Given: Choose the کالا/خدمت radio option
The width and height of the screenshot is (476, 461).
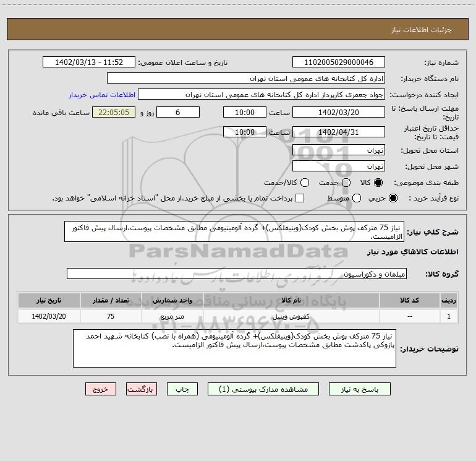Looking at the screenshot, I should (305, 183).
